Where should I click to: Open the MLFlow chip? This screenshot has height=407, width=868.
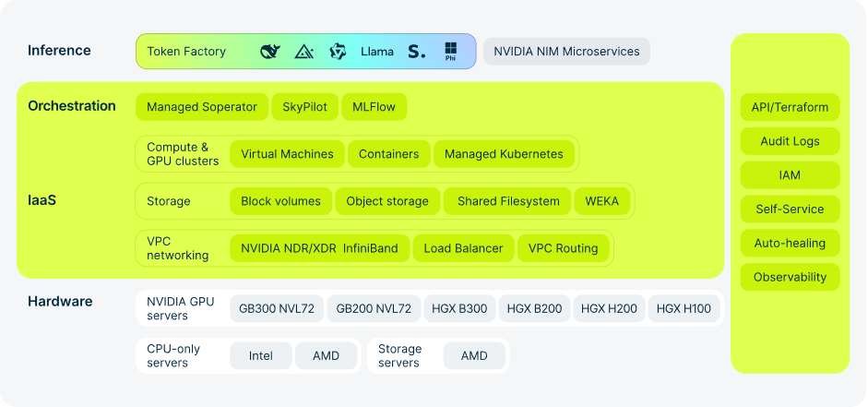pyautogui.click(x=374, y=107)
